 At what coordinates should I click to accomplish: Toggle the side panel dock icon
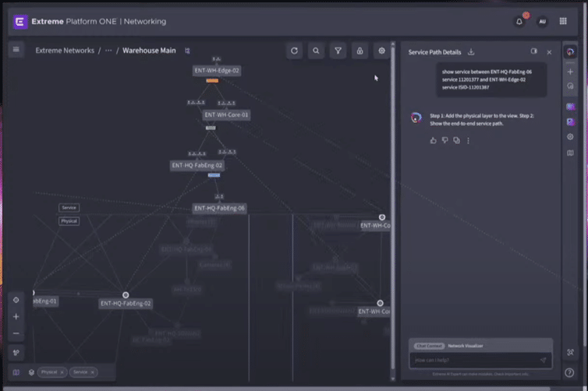click(x=533, y=51)
